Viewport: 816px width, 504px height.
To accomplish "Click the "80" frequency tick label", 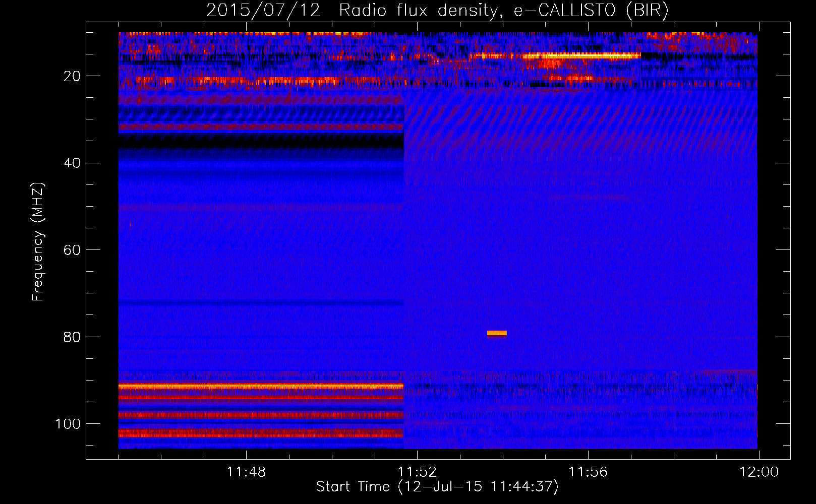I will 72,337.
